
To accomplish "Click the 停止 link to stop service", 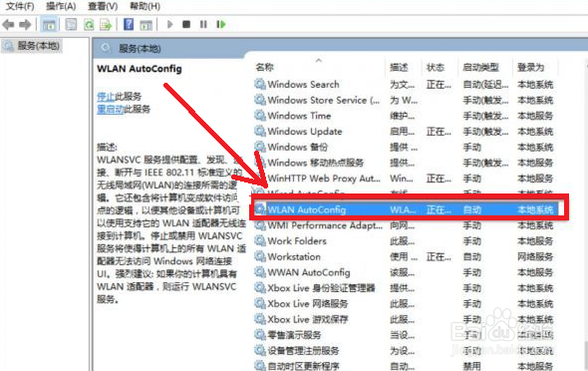I will 106,97.
